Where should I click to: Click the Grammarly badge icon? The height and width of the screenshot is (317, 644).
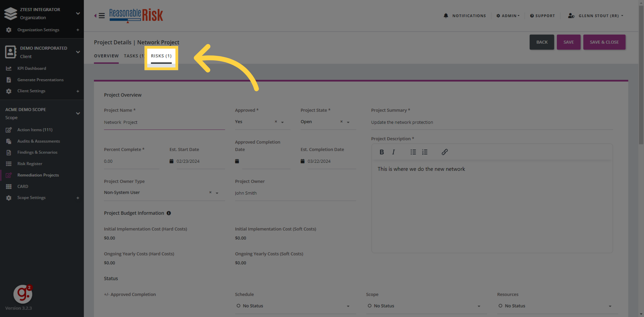[x=23, y=294]
